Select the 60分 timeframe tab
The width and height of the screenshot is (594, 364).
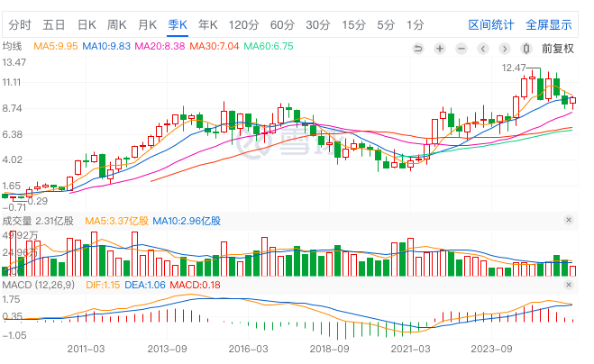click(282, 24)
